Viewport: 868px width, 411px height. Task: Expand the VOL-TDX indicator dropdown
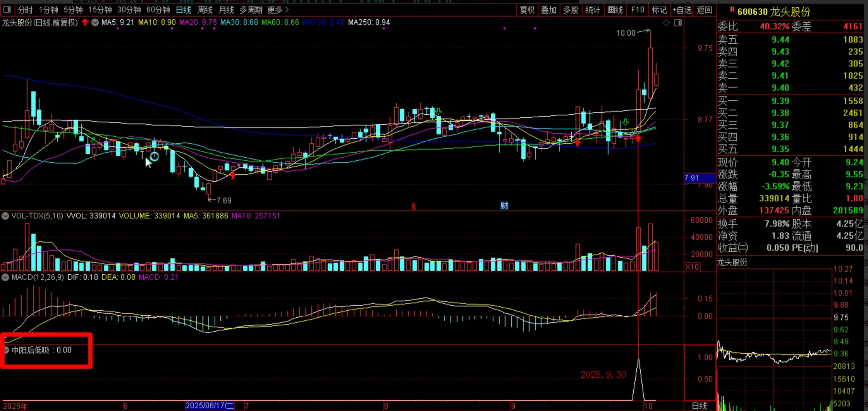tap(5, 216)
